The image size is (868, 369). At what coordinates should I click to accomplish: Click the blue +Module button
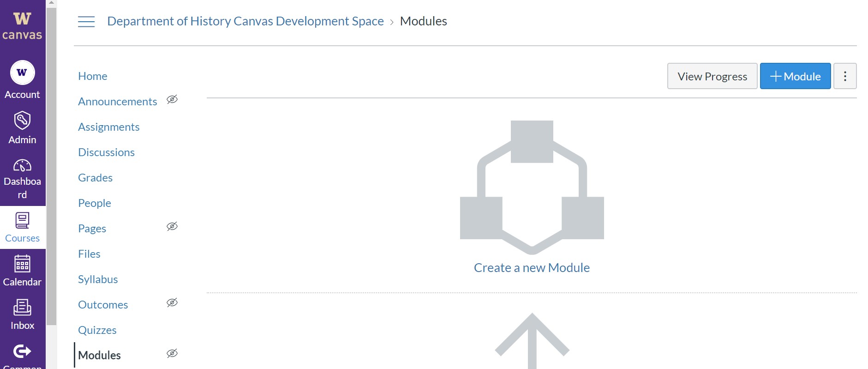(795, 76)
